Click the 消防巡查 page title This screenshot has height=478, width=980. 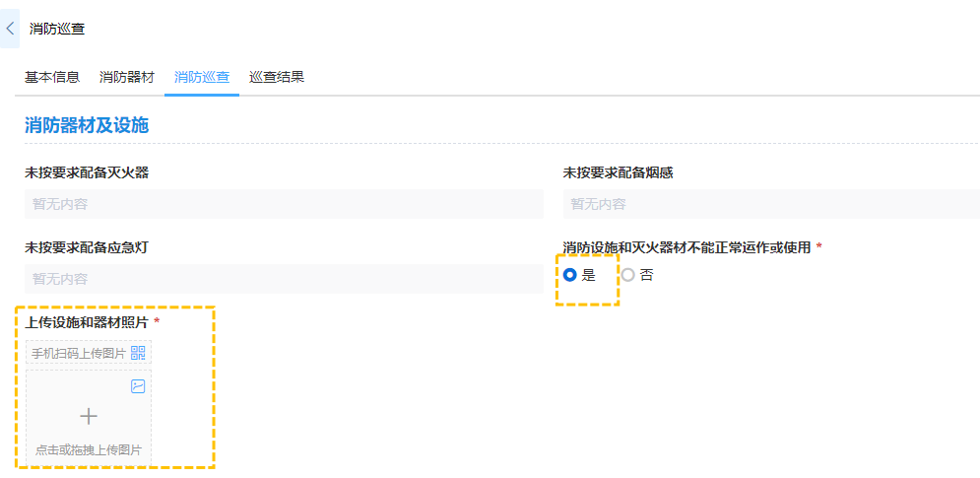click(57, 29)
